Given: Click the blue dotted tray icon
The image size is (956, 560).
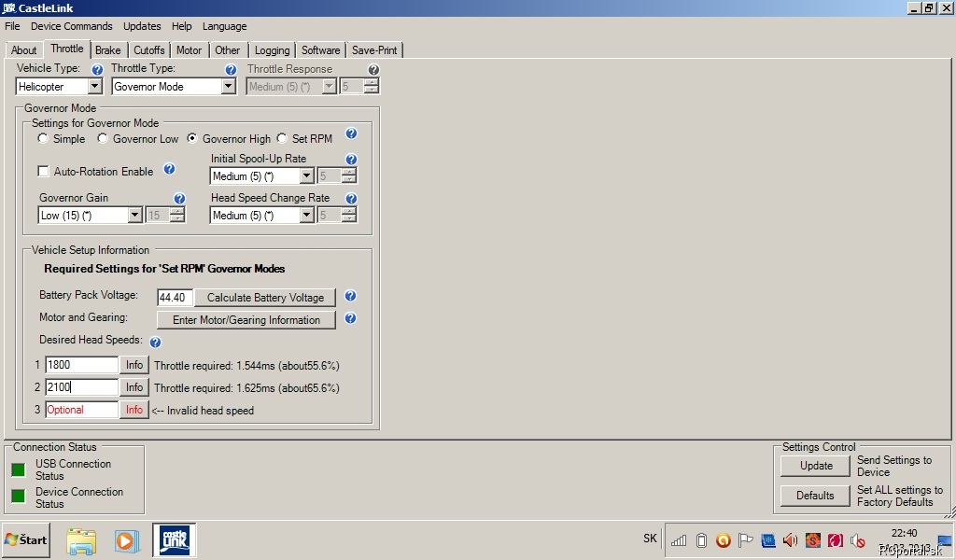Looking at the screenshot, I should (x=767, y=540).
